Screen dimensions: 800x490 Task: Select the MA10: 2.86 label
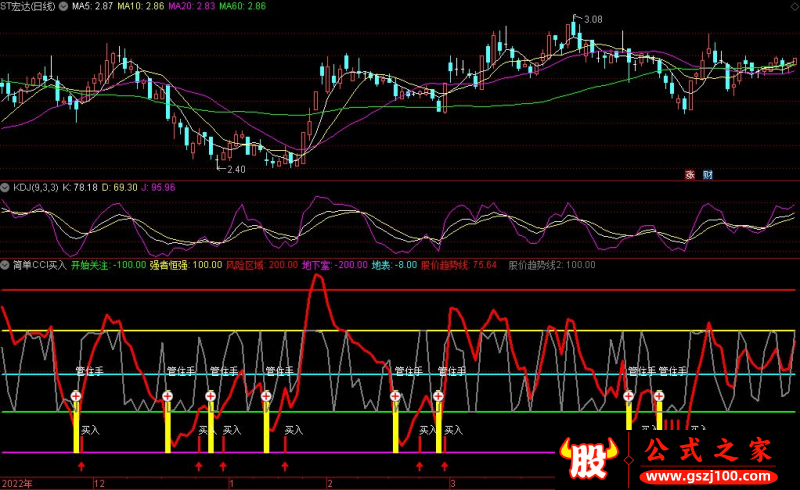[x=141, y=7]
